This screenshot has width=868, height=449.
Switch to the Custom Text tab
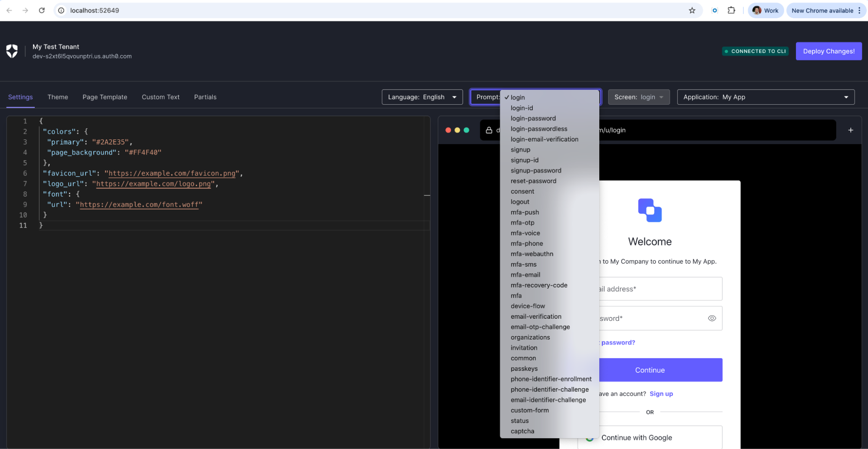pyautogui.click(x=160, y=97)
